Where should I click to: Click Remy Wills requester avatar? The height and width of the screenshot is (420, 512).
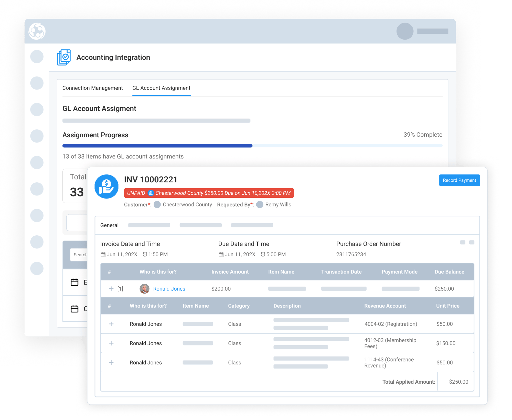coord(260,205)
